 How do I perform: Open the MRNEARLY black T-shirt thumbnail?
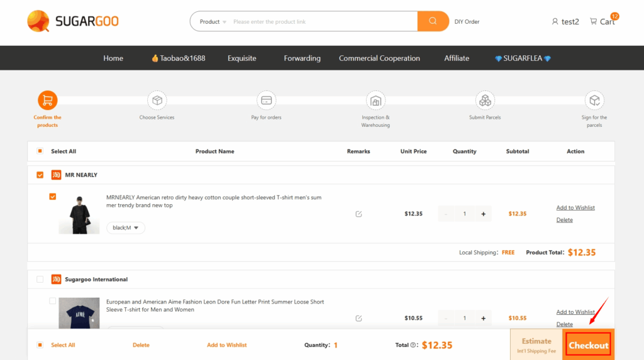(79, 214)
